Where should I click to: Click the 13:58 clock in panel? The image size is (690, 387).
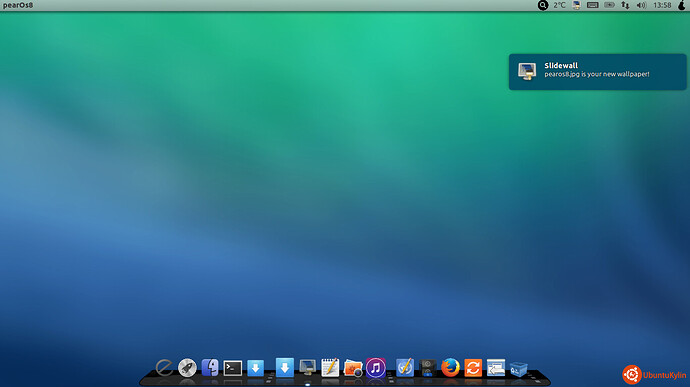[662, 5]
